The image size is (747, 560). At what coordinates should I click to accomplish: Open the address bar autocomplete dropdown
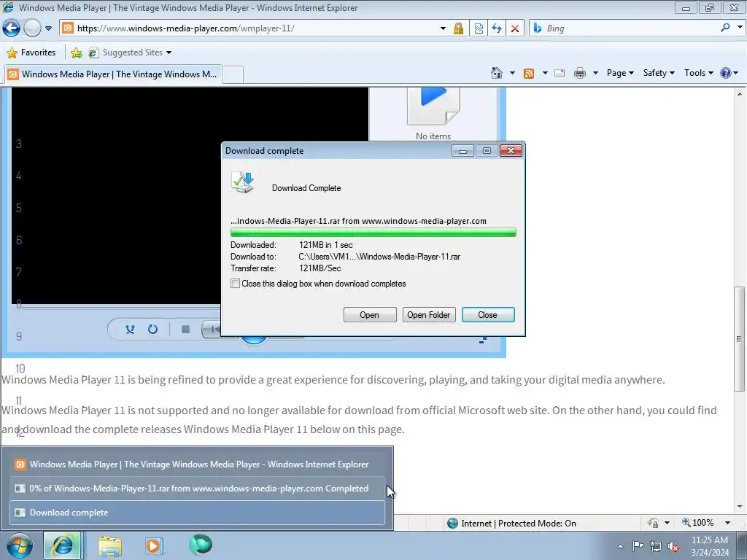(x=443, y=28)
